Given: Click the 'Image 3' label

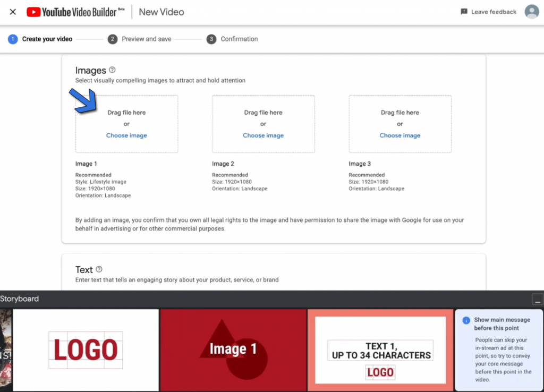Looking at the screenshot, I should tap(360, 164).
